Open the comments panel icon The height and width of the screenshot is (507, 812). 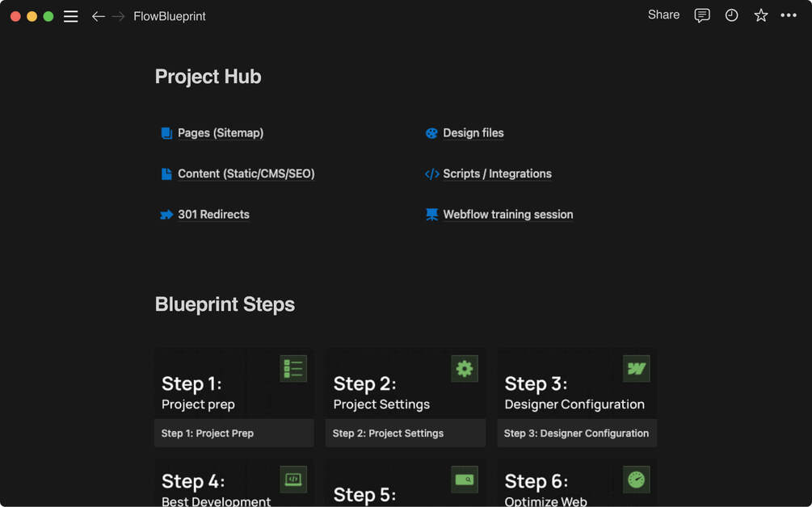coord(702,15)
